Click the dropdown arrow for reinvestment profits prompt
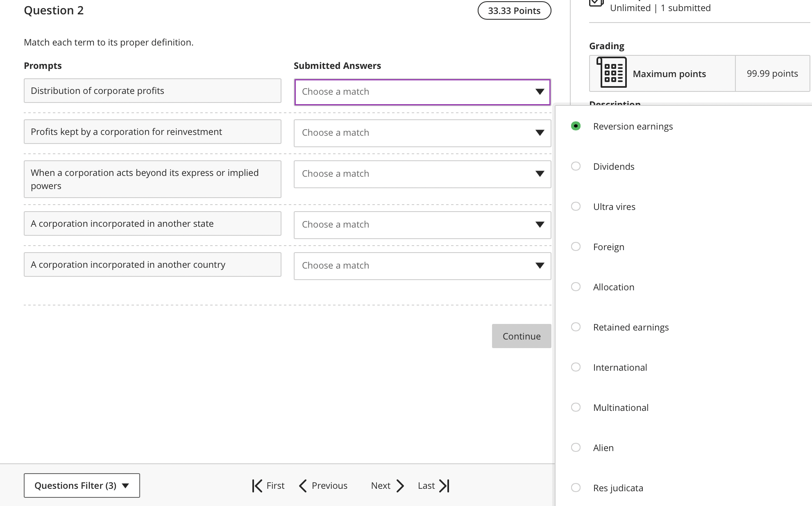The height and width of the screenshot is (506, 812). tap(540, 133)
